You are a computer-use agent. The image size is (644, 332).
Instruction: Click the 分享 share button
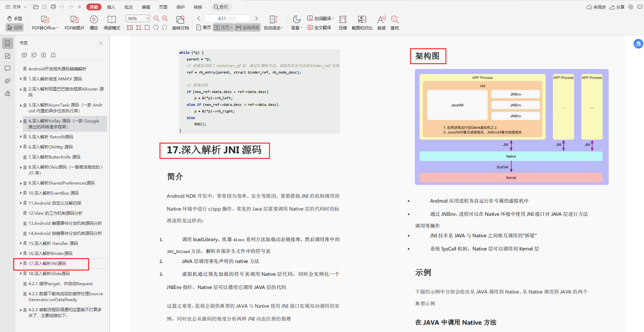point(617,7)
